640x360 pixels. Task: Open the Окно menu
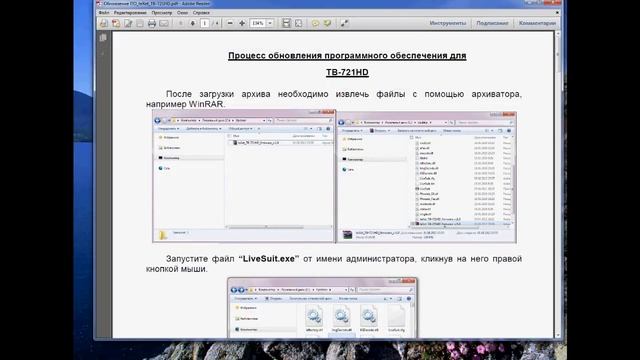point(182,13)
